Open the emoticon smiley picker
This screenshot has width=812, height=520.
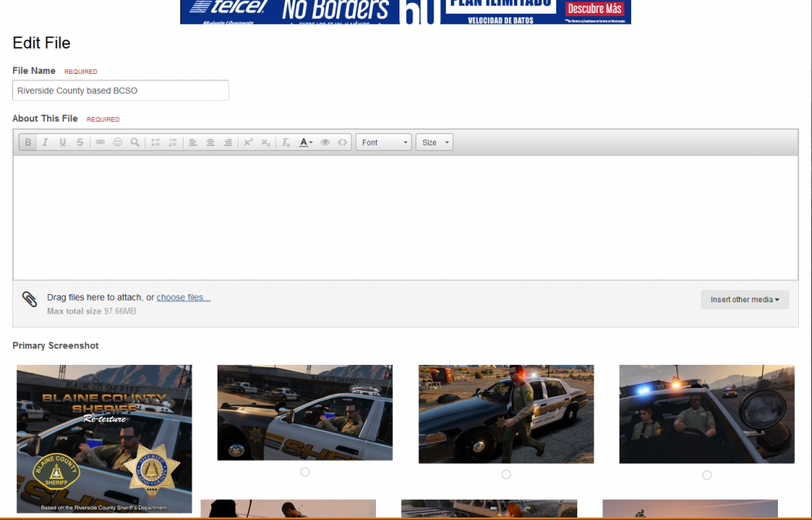pos(118,142)
